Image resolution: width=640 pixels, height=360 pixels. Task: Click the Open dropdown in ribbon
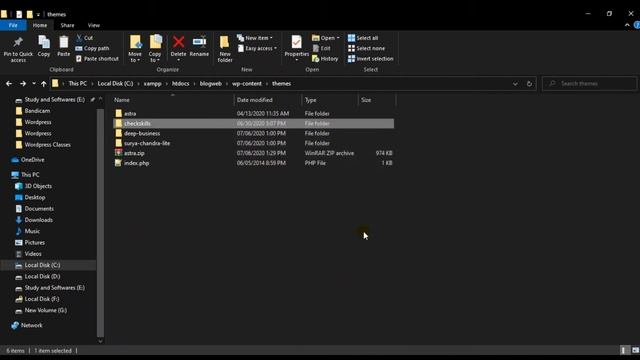326,38
